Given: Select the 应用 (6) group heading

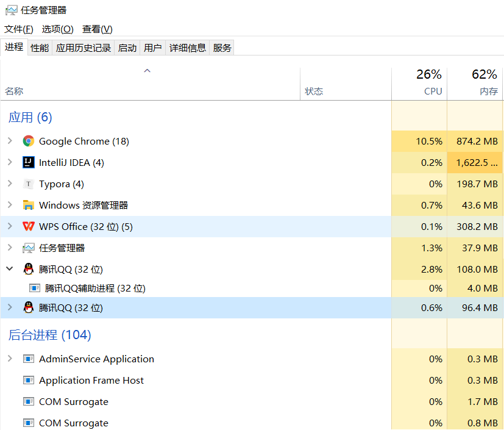Looking at the screenshot, I should [x=30, y=117].
